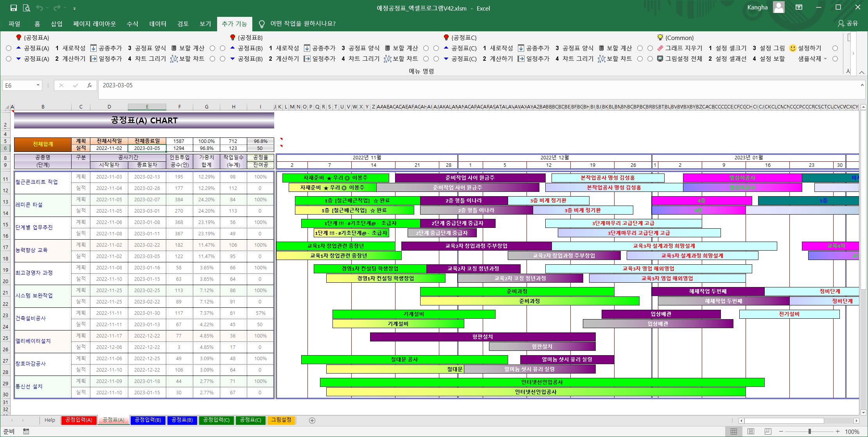Select the radio button left of 그래프 지우기
Image resolution: width=868 pixels, height=437 pixels.
pyautogui.click(x=650, y=48)
